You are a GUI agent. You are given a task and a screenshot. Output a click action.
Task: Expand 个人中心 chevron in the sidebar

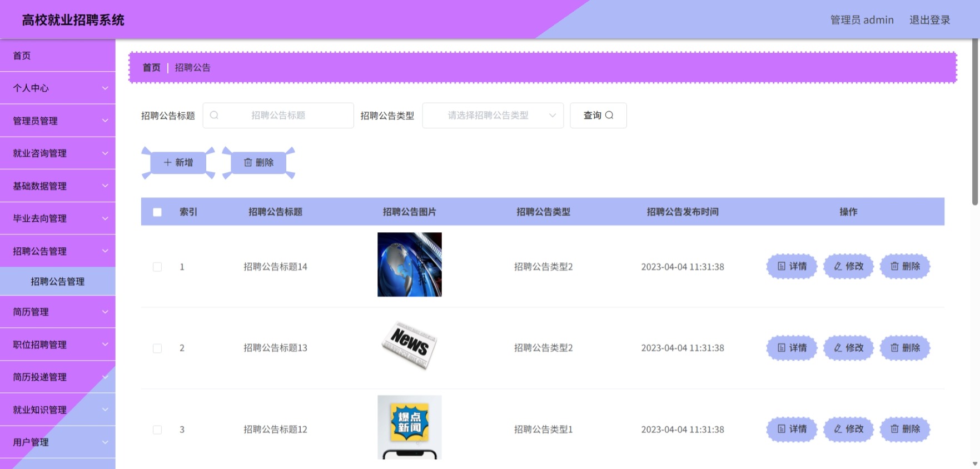[105, 88]
